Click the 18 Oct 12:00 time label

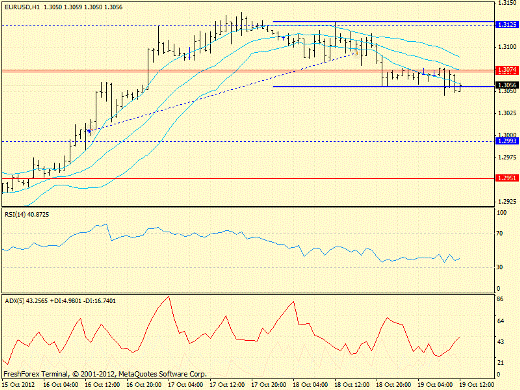point(352,385)
